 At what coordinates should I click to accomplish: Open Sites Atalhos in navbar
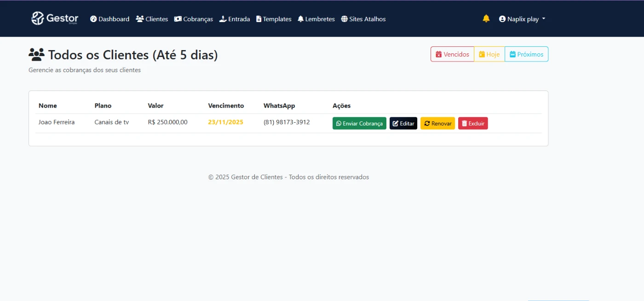point(363,19)
